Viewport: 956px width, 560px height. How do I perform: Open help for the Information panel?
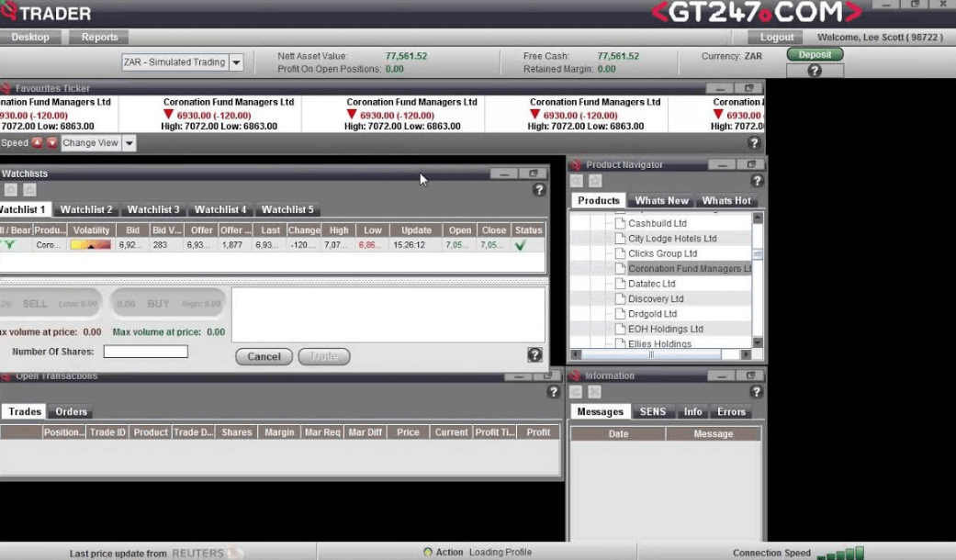click(757, 392)
